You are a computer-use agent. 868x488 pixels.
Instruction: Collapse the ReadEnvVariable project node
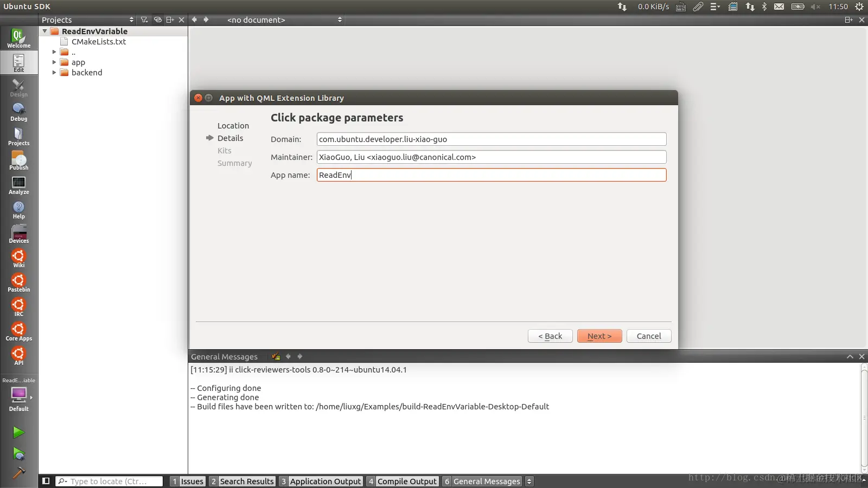click(44, 31)
